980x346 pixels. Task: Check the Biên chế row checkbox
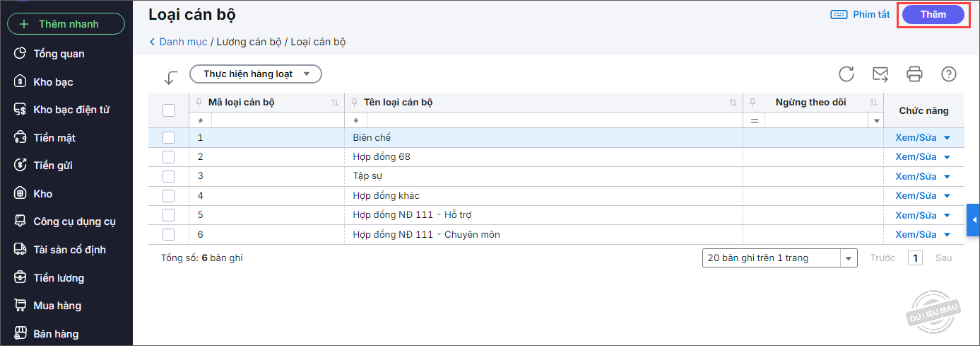tap(169, 137)
